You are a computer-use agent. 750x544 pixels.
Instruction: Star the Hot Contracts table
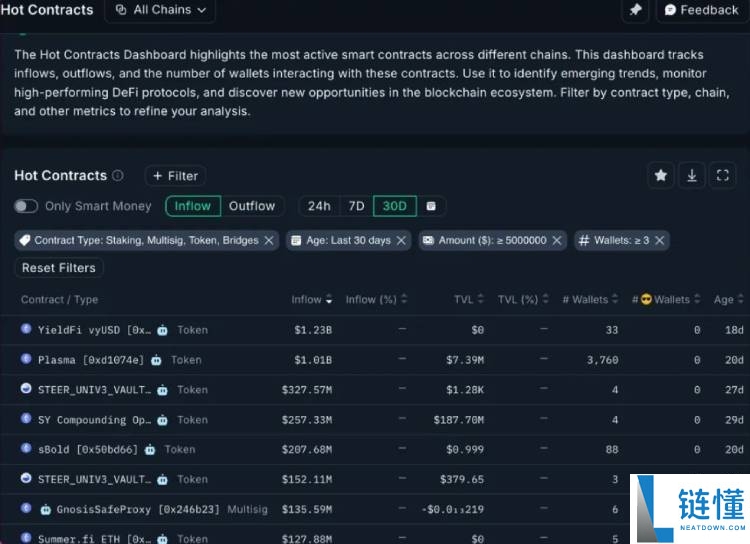pyautogui.click(x=661, y=175)
